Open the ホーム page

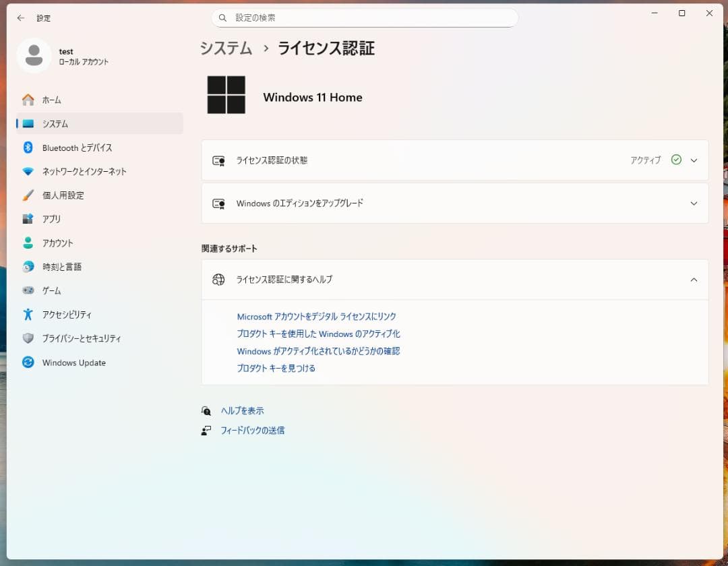pyautogui.click(x=50, y=100)
